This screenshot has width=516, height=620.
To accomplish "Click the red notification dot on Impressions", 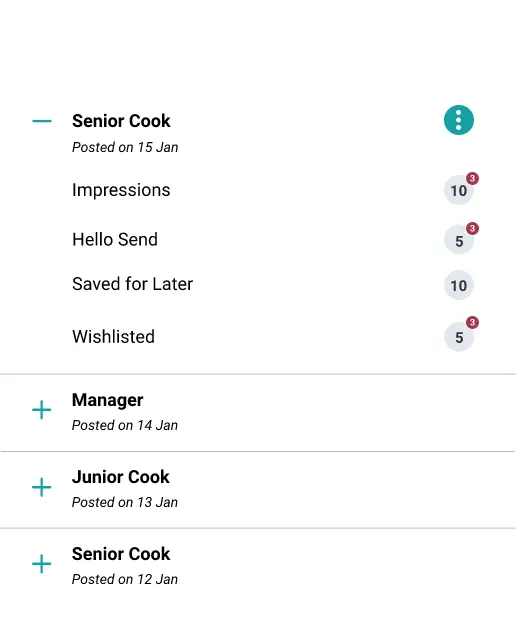I will (x=472, y=178).
